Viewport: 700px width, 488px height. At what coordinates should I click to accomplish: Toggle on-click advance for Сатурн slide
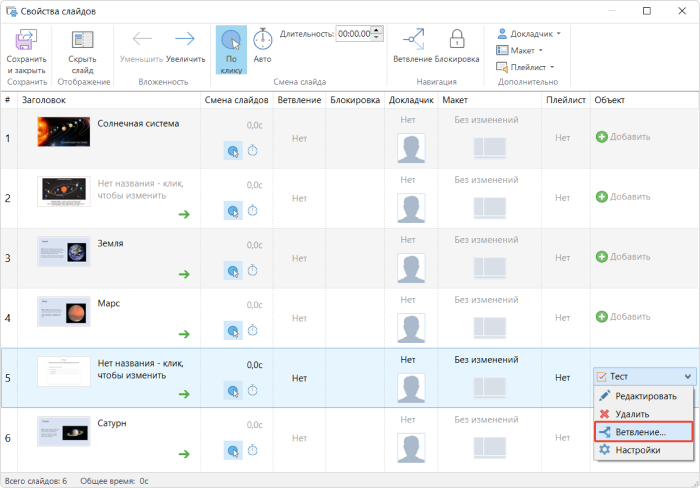tap(233, 450)
